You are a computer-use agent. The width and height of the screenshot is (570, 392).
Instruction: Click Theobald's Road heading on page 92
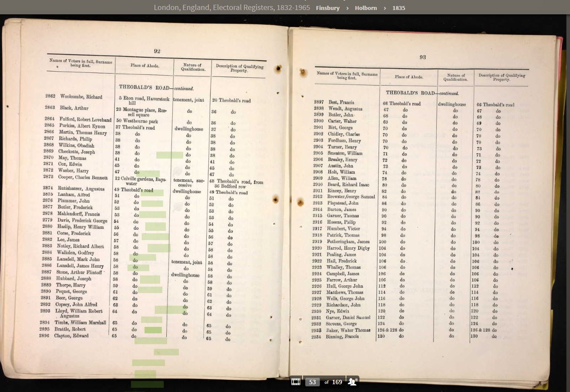(x=144, y=88)
